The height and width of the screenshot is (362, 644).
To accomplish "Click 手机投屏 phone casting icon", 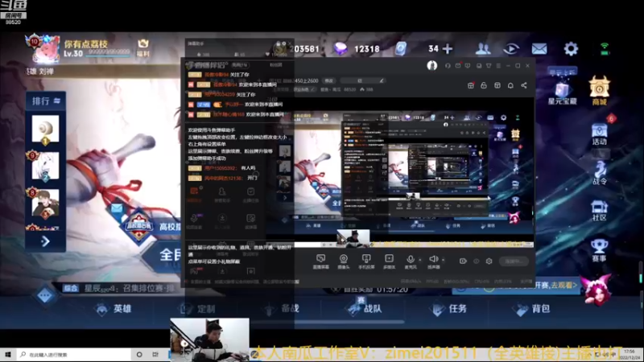I will (x=366, y=261).
